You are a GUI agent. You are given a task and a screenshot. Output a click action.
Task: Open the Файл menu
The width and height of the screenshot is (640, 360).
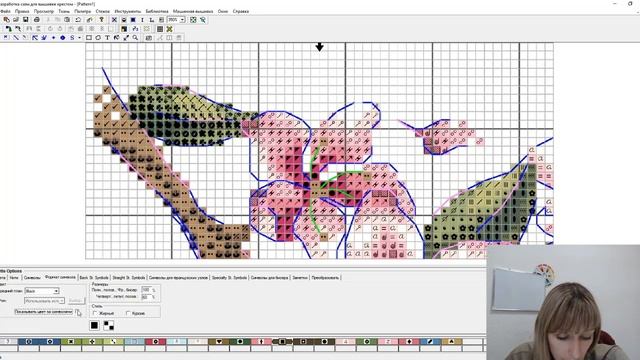pyautogui.click(x=5, y=11)
